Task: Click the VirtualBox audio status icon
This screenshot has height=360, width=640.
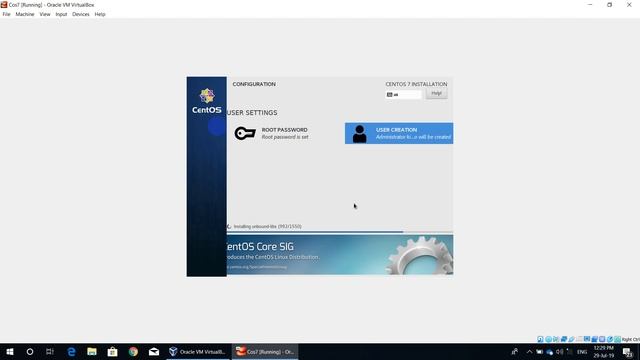Action: [x=556, y=339]
